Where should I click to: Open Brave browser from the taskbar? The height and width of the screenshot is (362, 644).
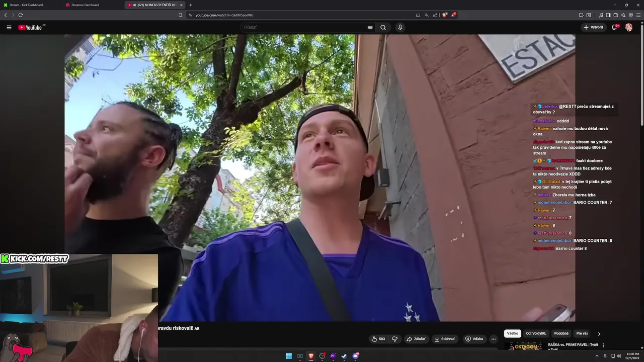[311, 356]
